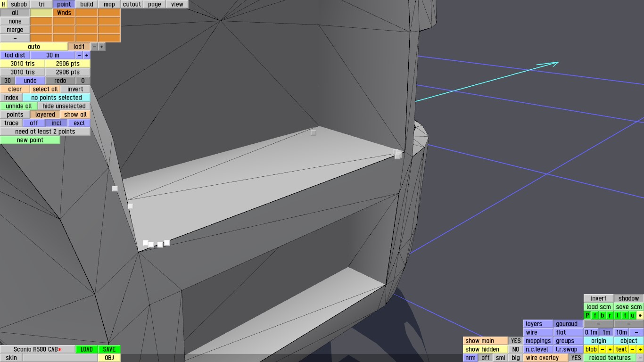
Task: Switch to wire display mode
Action: click(538, 332)
